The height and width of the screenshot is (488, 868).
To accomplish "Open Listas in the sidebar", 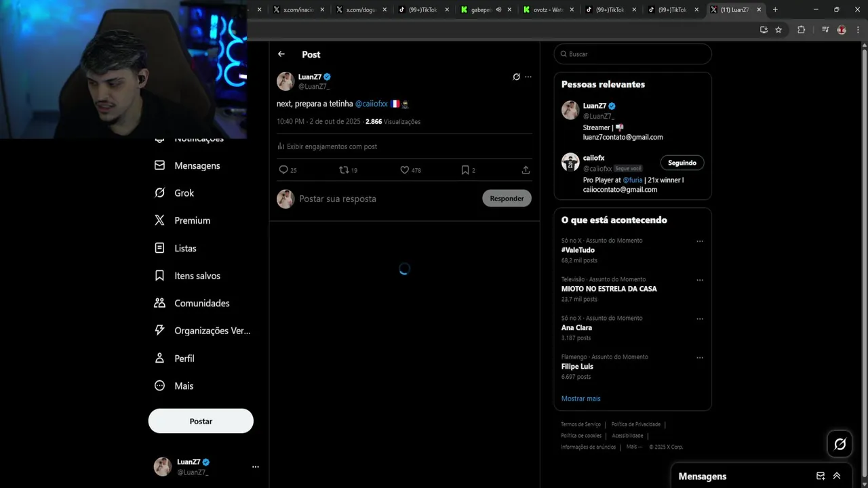I will click(175, 248).
